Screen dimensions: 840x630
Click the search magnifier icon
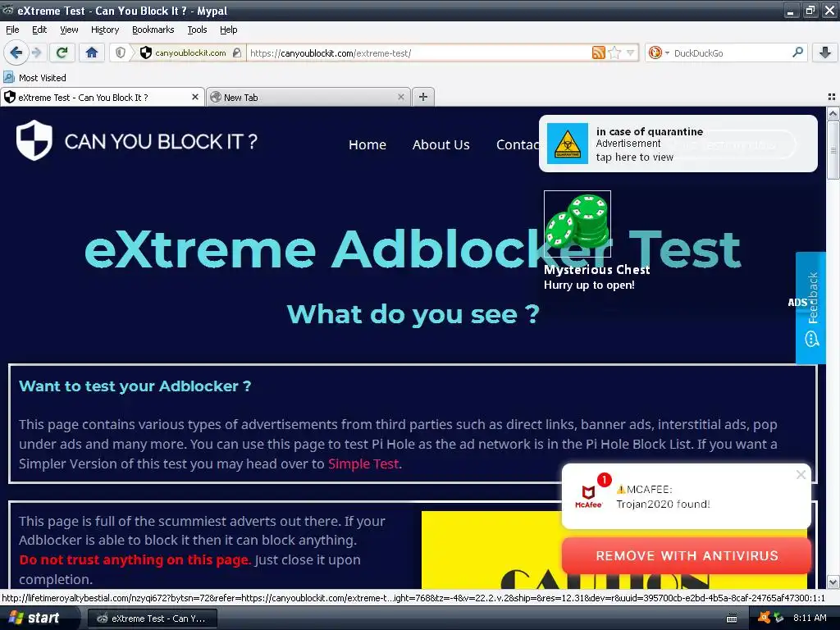pos(797,52)
